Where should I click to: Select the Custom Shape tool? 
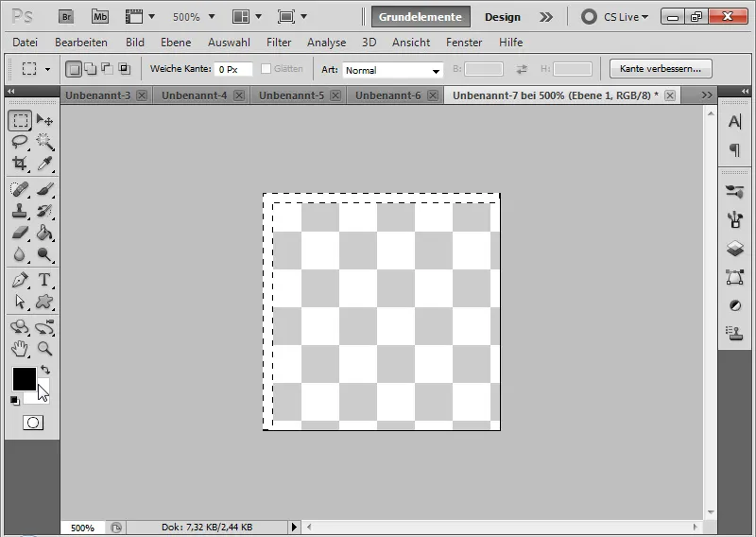pyautogui.click(x=44, y=302)
